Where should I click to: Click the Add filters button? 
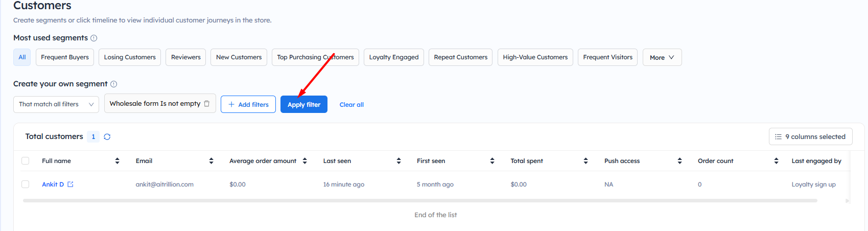(248, 105)
